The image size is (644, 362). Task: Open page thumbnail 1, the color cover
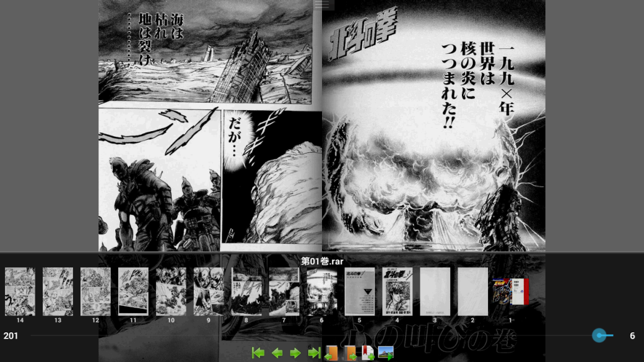coord(510,291)
